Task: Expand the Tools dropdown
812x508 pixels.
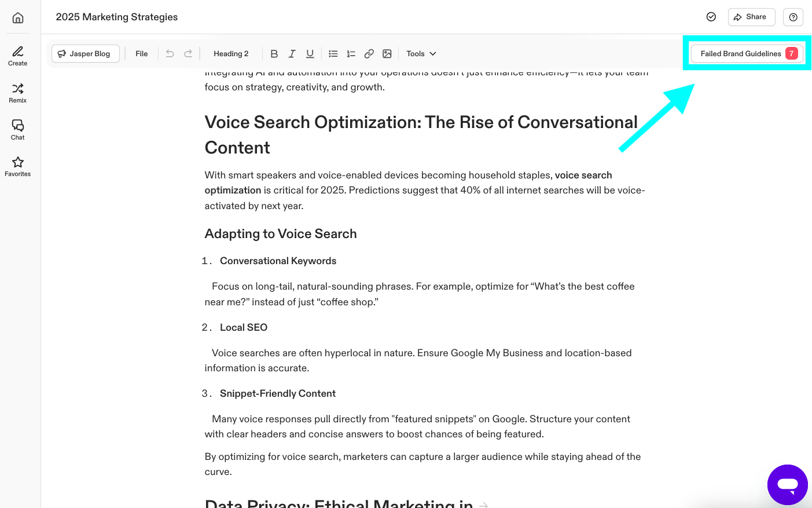Action: (421, 53)
